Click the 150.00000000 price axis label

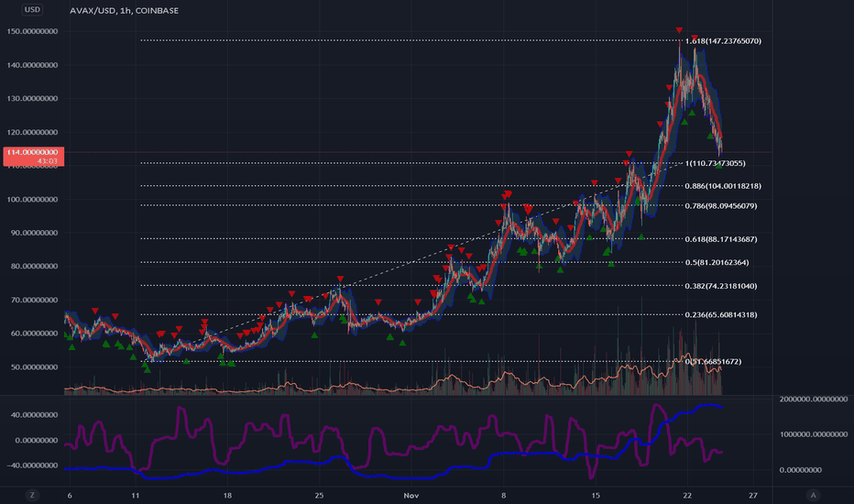[33, 31]
